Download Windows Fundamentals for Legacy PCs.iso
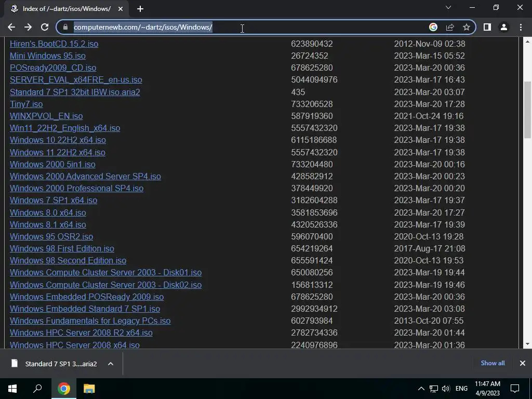Viewport: 532px width, 399px height. pos(90,321)
